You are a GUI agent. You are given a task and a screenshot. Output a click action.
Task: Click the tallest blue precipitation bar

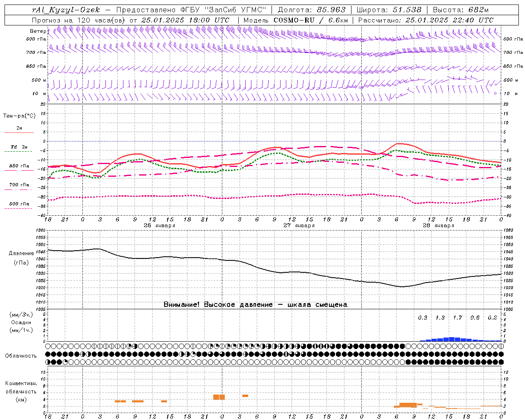(x=452, y=339)
